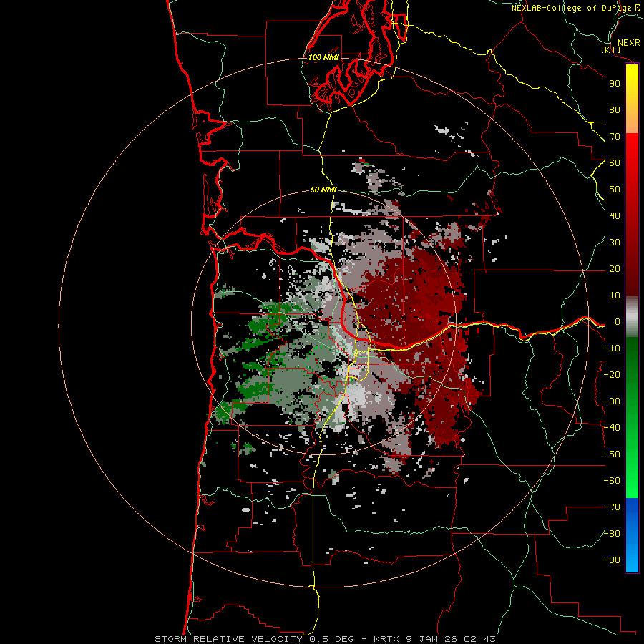The width and height of the screenshot is (644, 644).
Task: Click the [KT] units label
Action: coord(611,49)
